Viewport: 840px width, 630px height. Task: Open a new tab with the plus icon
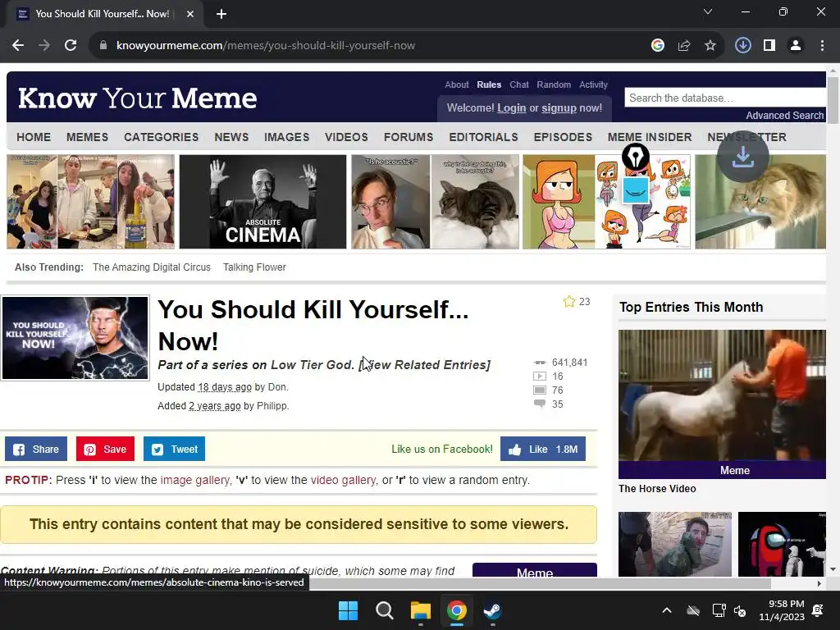[x=221, y=14]
